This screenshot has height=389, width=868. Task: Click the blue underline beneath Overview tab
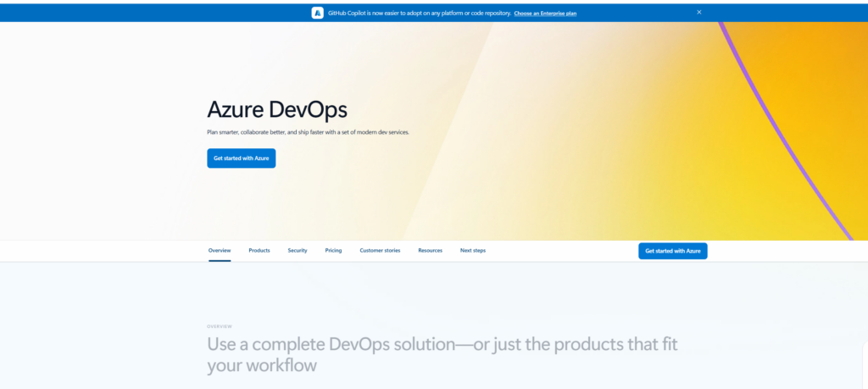[220, 260]
